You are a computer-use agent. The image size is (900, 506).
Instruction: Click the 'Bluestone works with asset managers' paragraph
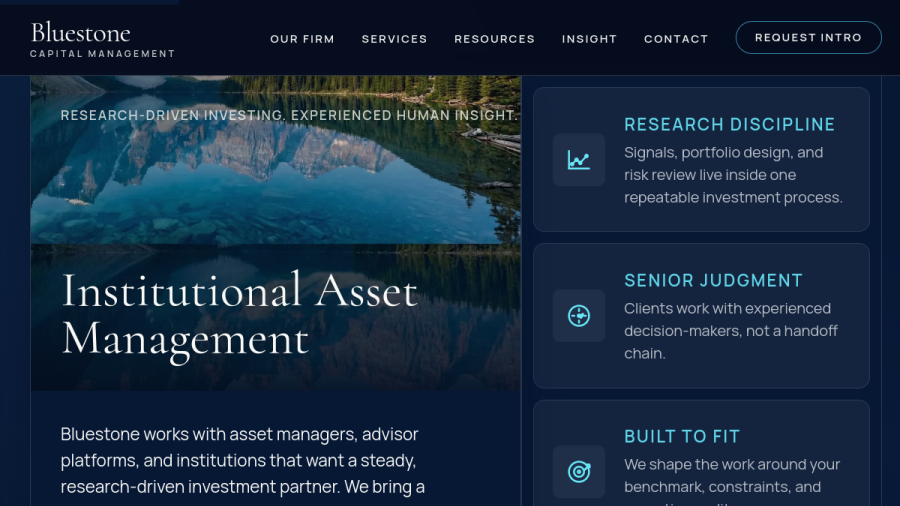click(x=243, y=463)
